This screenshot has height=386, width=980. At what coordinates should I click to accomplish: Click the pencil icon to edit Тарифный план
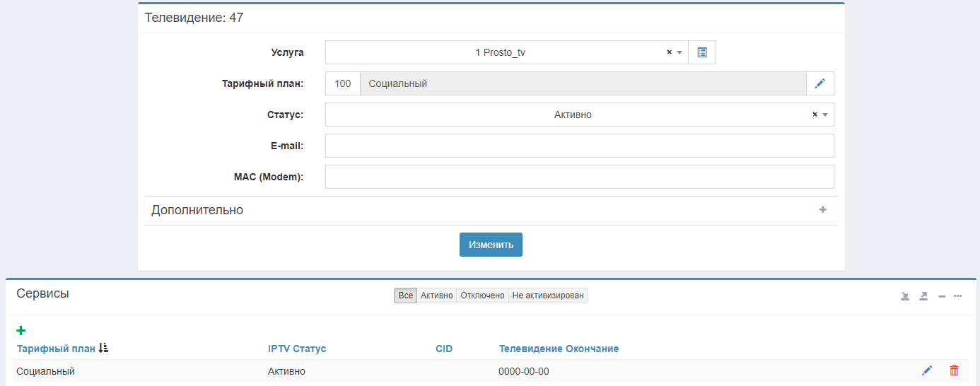(x=819, y=83)
